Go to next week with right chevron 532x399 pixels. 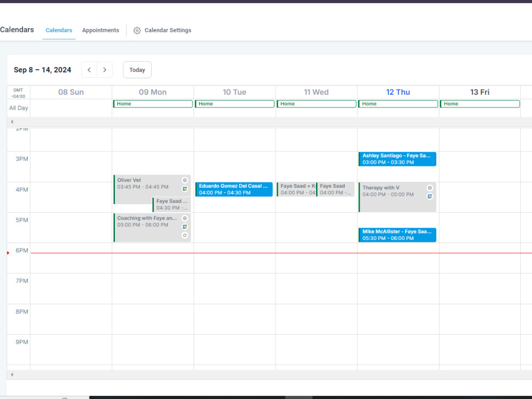click(105, 70)
